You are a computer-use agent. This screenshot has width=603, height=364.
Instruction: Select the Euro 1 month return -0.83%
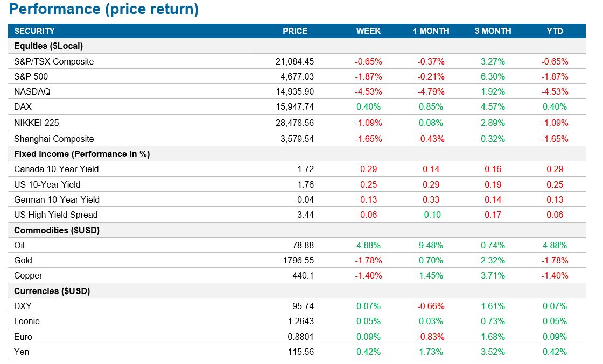tap(431, 337)
